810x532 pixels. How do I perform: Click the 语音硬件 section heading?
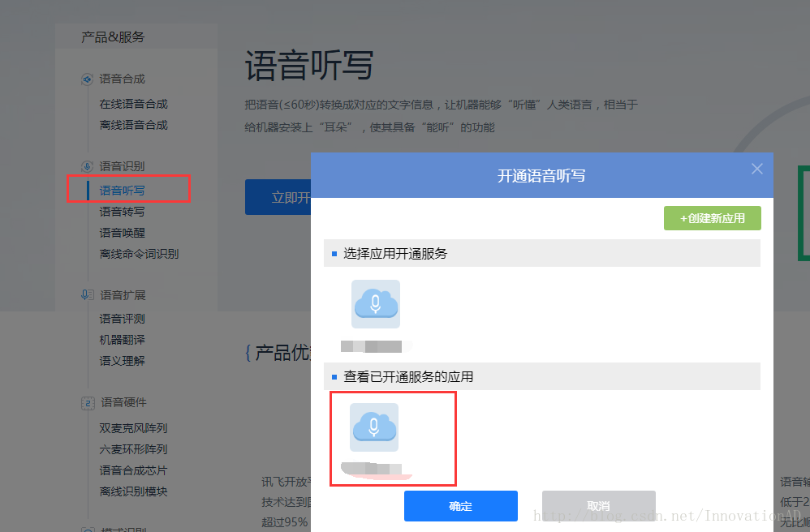tap(123, 402)
